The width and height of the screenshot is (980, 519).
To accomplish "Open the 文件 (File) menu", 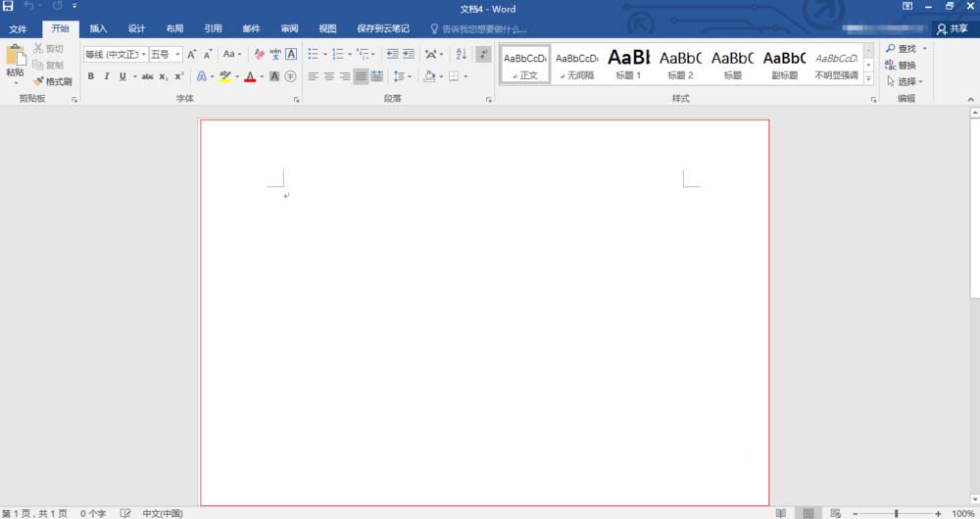I will coord(19,28).
